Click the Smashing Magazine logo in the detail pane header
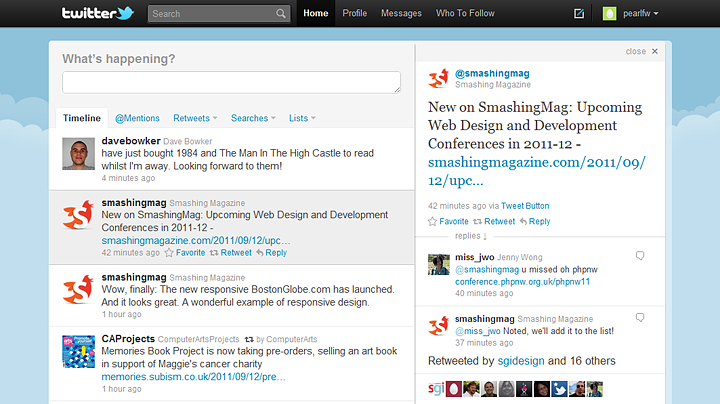This screenshot has height=404, width=720. click(439, 79)
